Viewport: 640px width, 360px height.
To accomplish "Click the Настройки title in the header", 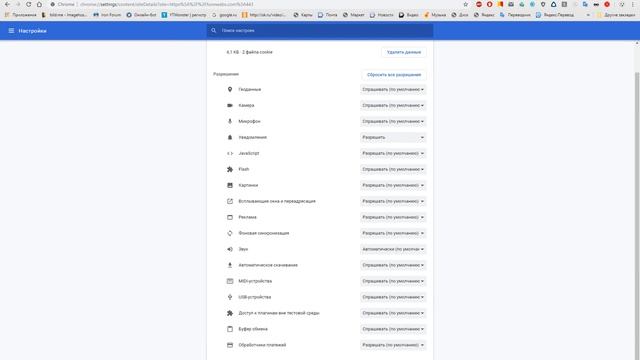I will 32,31.
